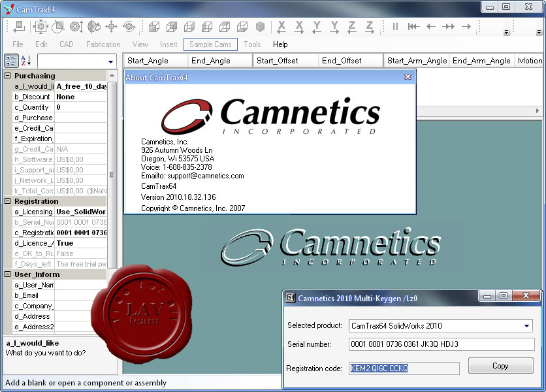This screenshot has width=546, height=392.
Task: Collapse the Purchasing category
Action: coord(7,76)
